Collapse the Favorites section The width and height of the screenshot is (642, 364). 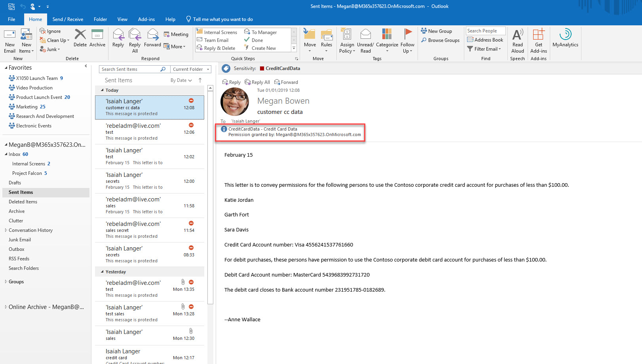[x=6, y=68]
